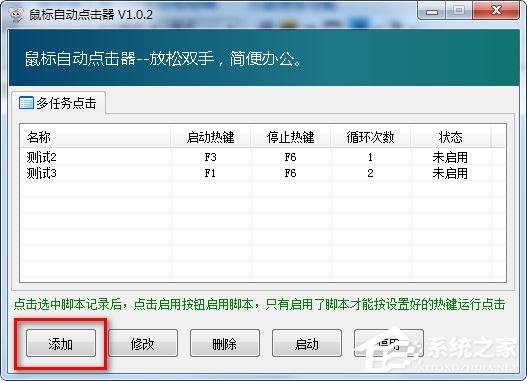This screenshot has height=381, width=527.
Task: Click the 启动 button
Action: [307, 344]
